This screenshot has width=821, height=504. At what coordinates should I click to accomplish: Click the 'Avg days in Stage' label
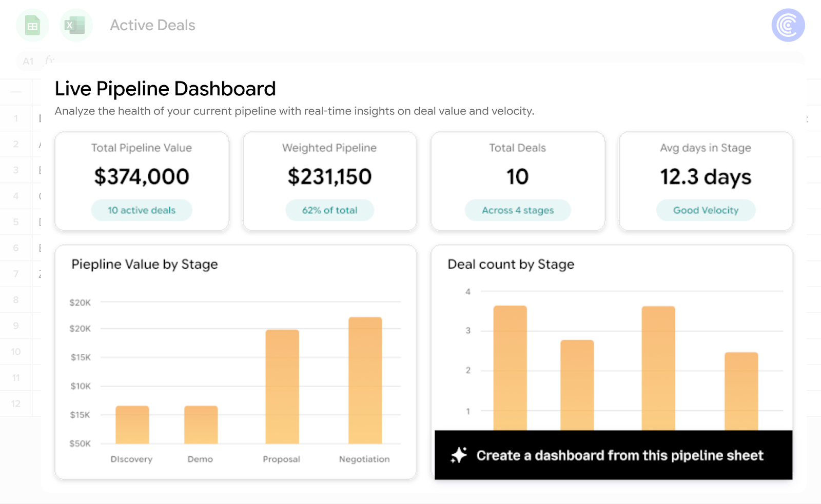tap(706, 148)
